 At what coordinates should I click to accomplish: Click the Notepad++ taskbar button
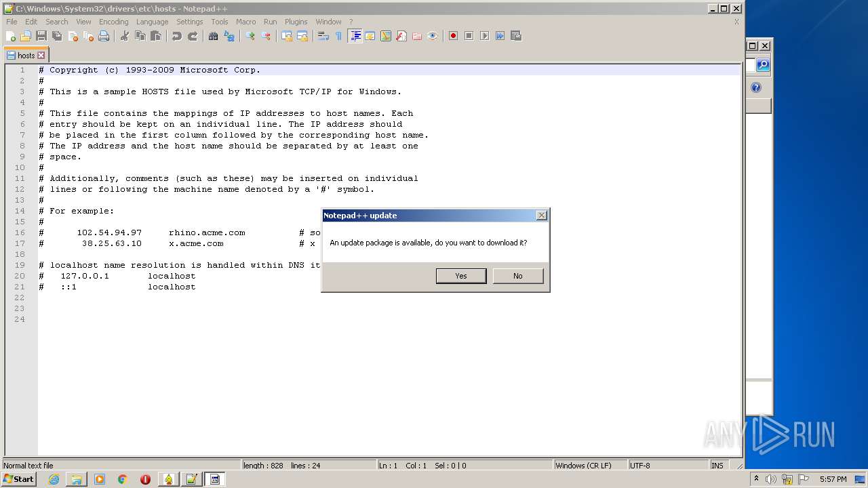point(191,479)
